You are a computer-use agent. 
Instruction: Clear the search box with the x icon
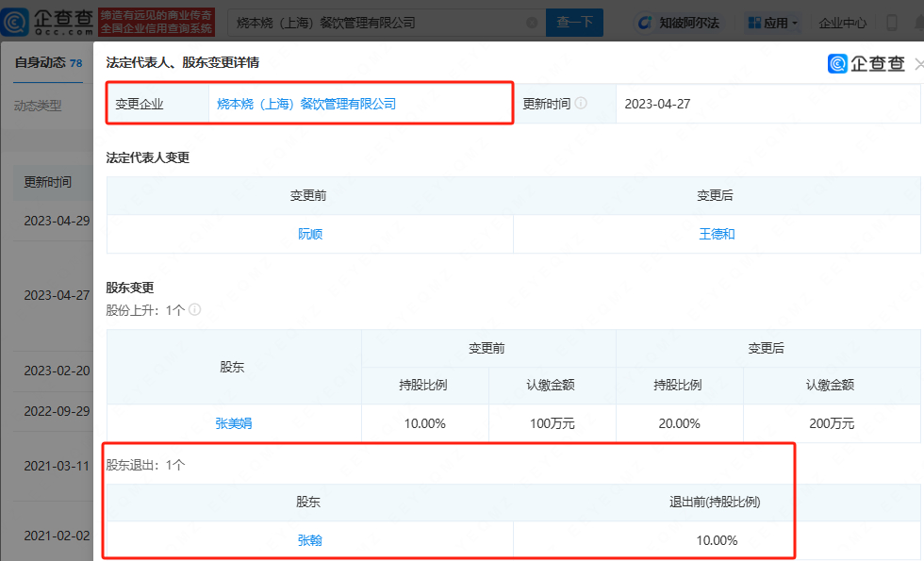tap(532, 23)
